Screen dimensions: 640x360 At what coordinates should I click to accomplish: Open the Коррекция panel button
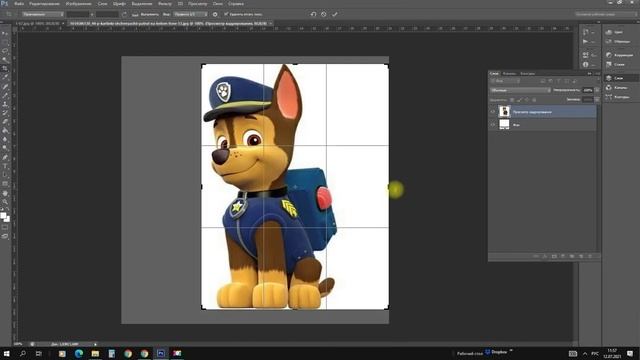click(618, 55)
